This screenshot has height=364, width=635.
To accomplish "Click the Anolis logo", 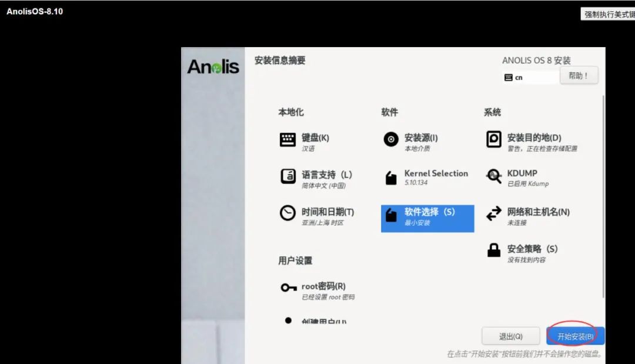I will pyautogui.click(x=213, y=67).
